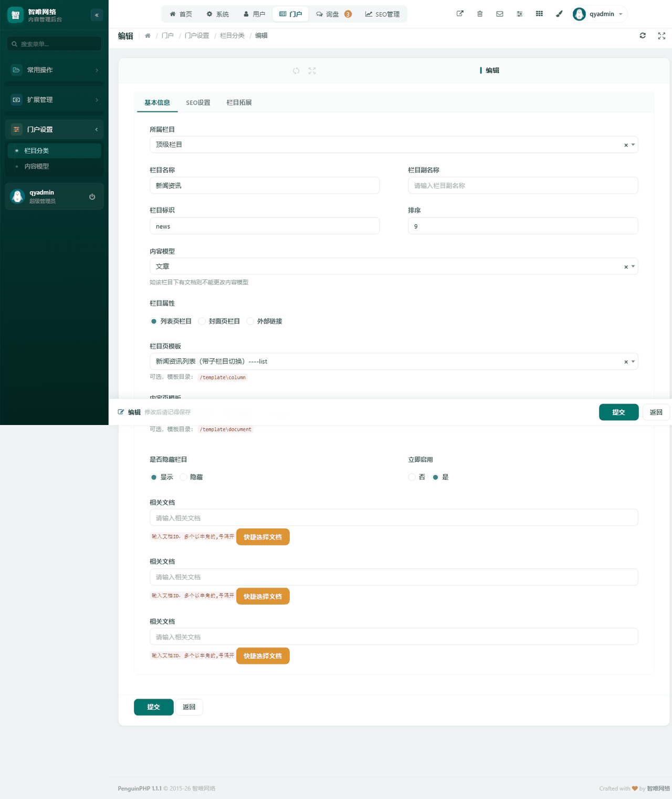Choose 显示 radio option

point(154,477)
